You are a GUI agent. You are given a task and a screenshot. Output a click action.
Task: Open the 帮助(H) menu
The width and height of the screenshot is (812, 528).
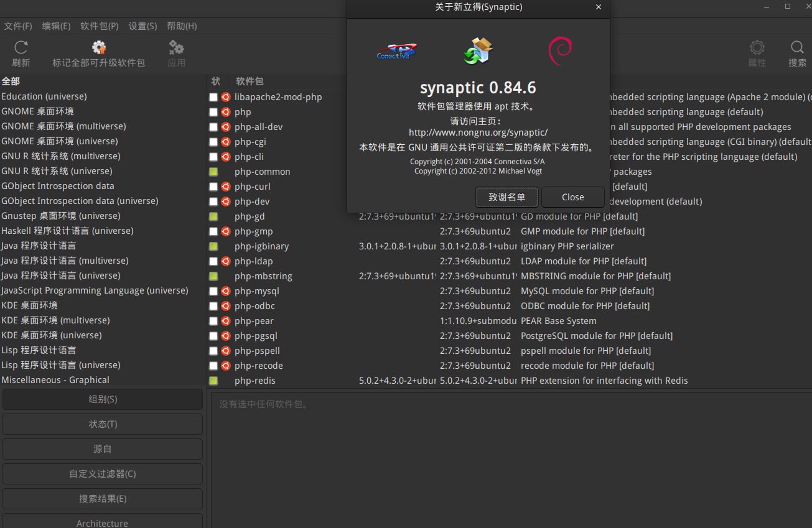click(182, 26)
